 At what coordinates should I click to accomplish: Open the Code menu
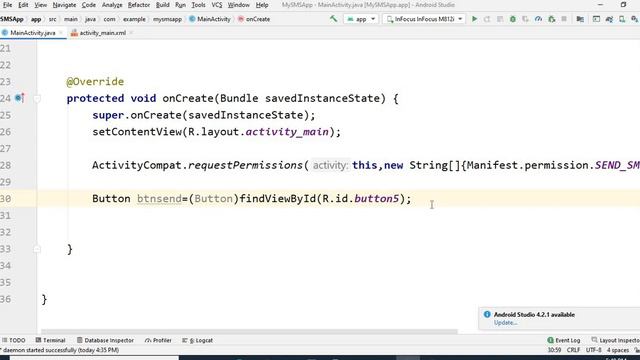point(89,5)
